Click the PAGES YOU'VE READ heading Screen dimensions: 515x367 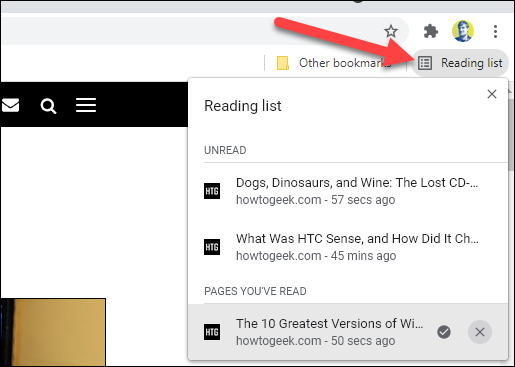255,291
